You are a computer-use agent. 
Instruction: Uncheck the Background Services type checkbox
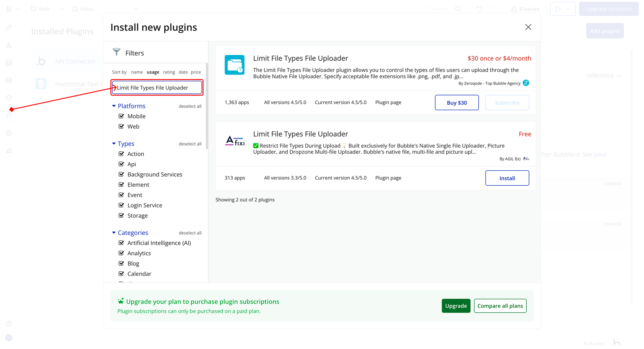click(x=121, y=174)
